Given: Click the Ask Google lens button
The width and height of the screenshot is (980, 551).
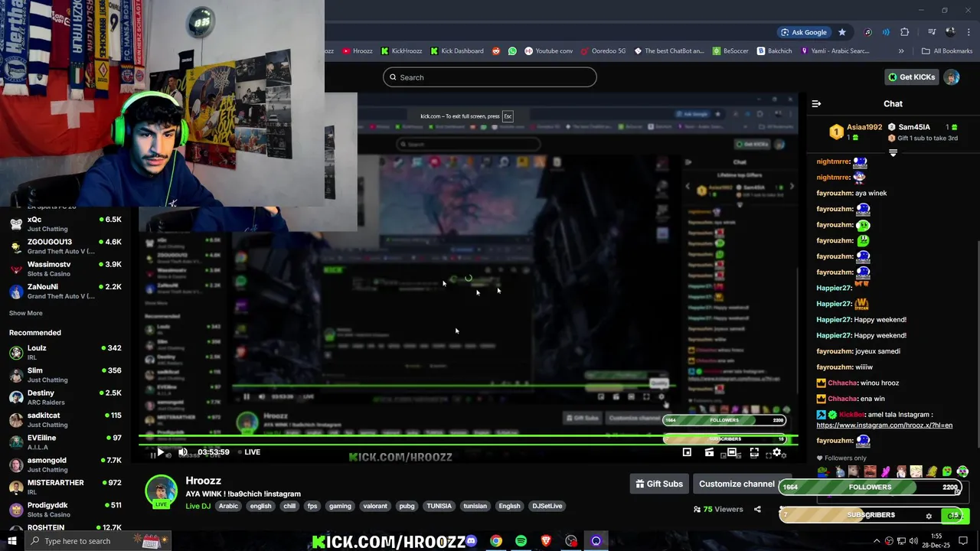Looking at the screenshot, I should [x=804, y=32].
